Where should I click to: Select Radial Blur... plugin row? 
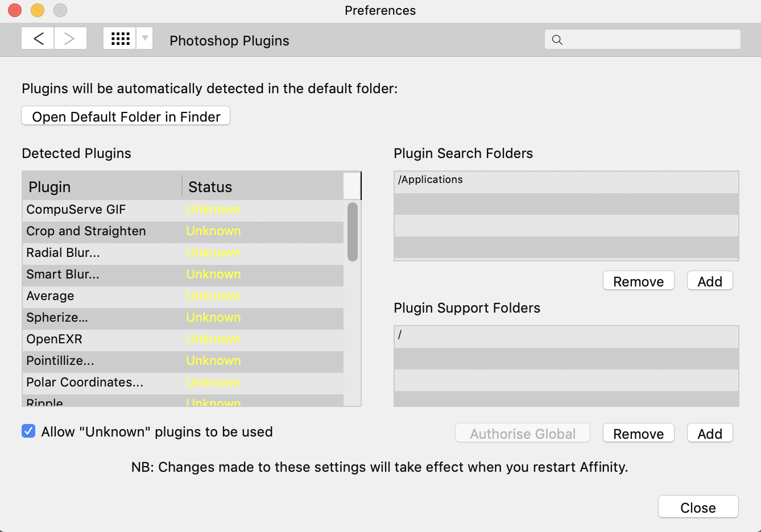(x=183, y=253)
